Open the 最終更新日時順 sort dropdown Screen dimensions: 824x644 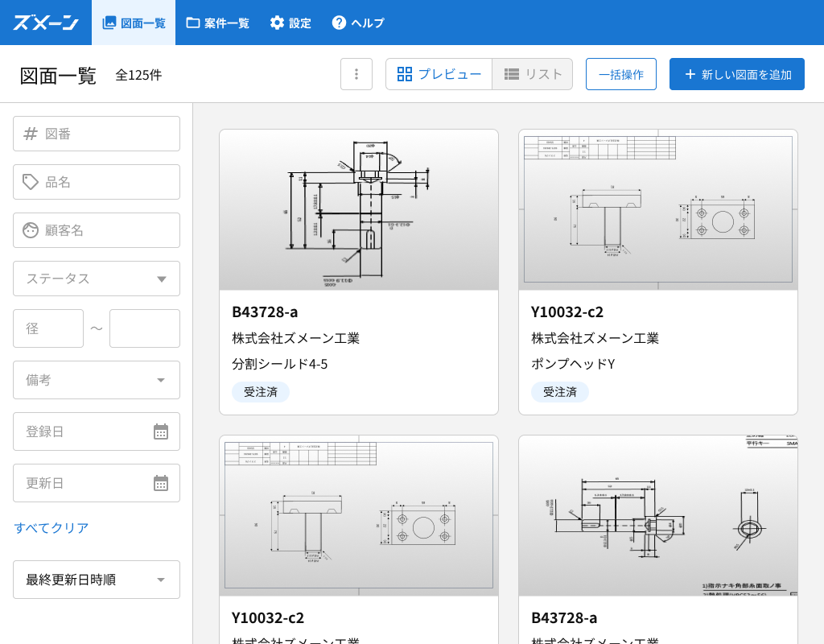pos(96,580)
